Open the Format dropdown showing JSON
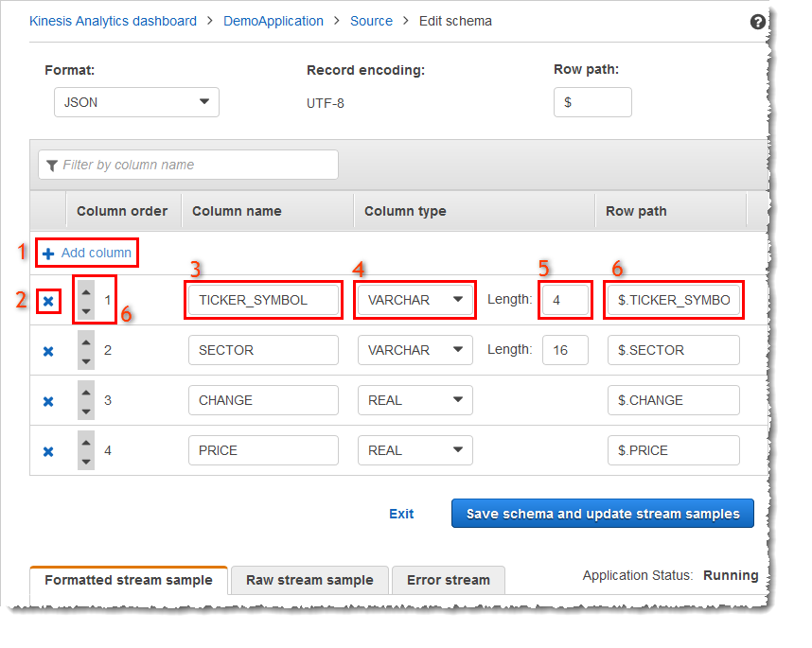 click(x=136, y=102)
